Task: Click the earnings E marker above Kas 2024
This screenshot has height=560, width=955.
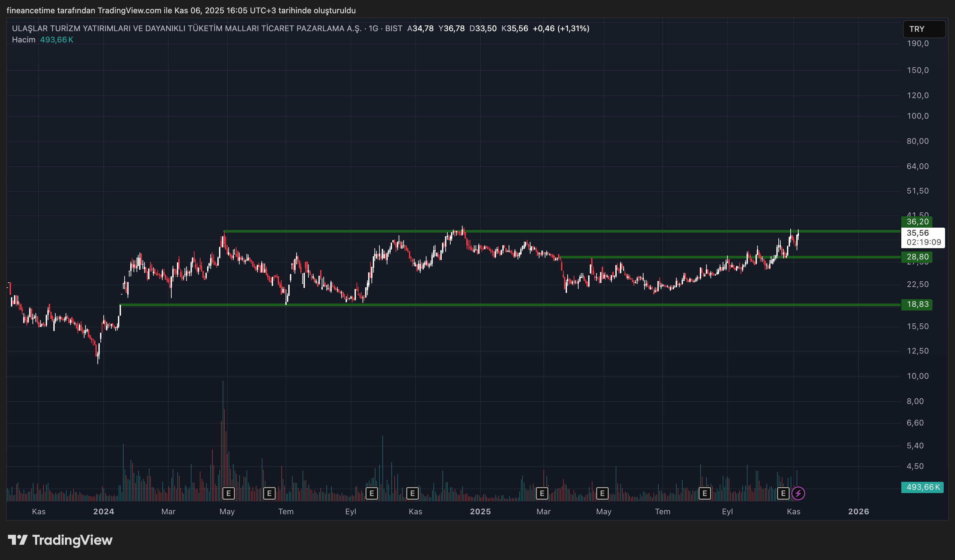Action: pos(412,493)
